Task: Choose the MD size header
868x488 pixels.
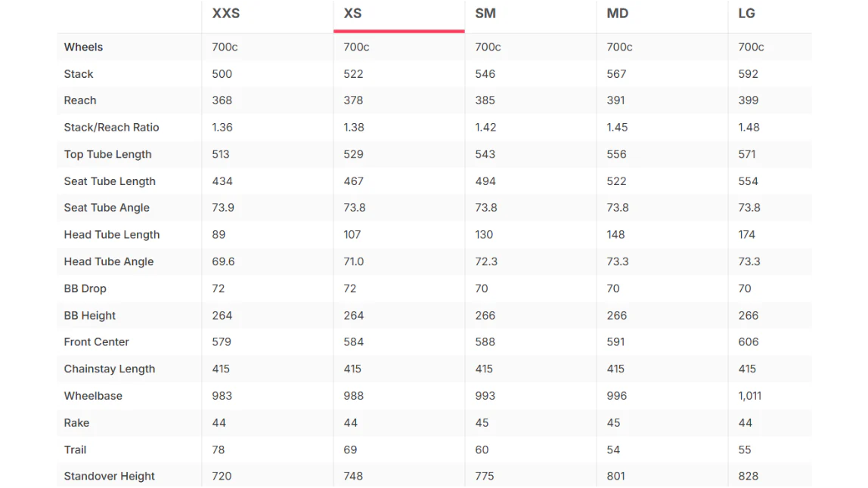Action: click(617, 14)
